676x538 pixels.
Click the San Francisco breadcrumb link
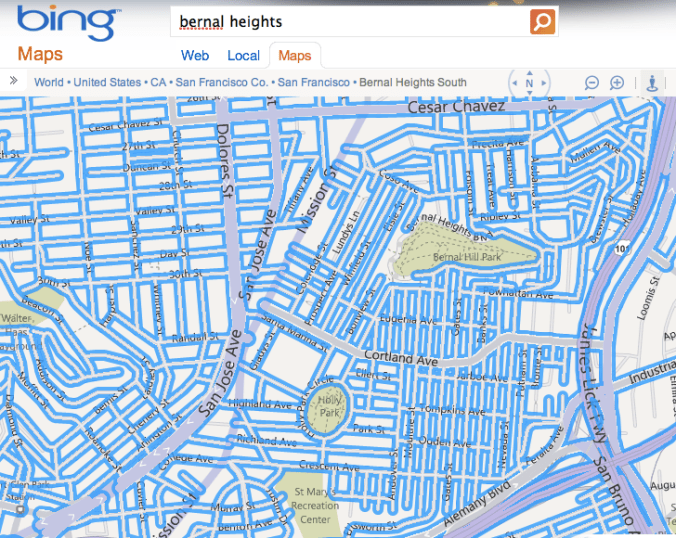pyautogui.click(x=313, y=82)
